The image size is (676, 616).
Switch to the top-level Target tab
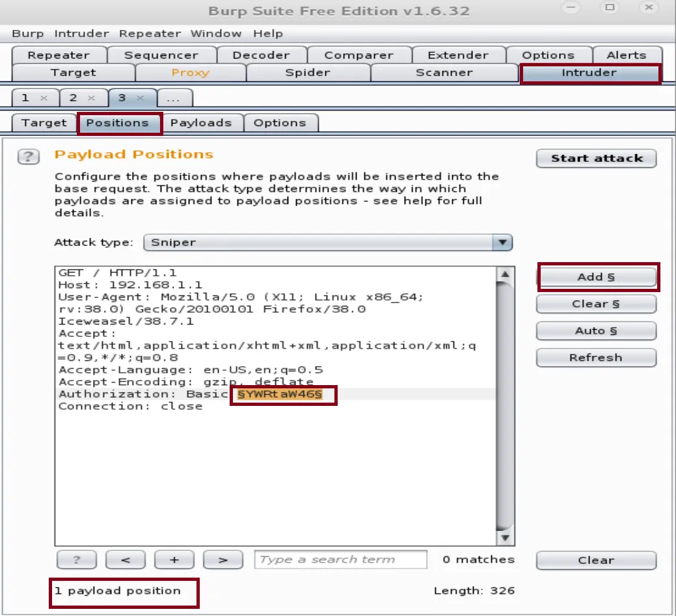click(x=74, y=72)
